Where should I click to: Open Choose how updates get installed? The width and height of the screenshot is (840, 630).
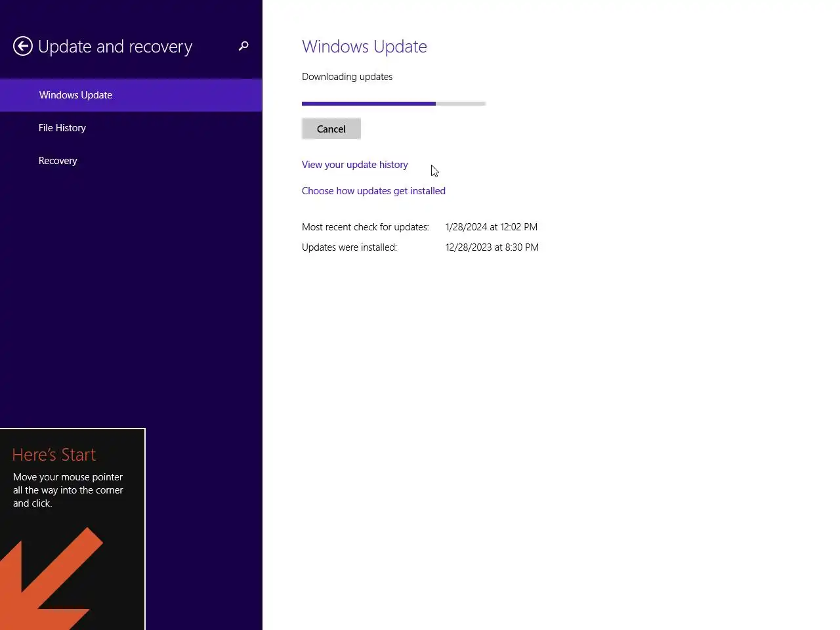point(373,191)
